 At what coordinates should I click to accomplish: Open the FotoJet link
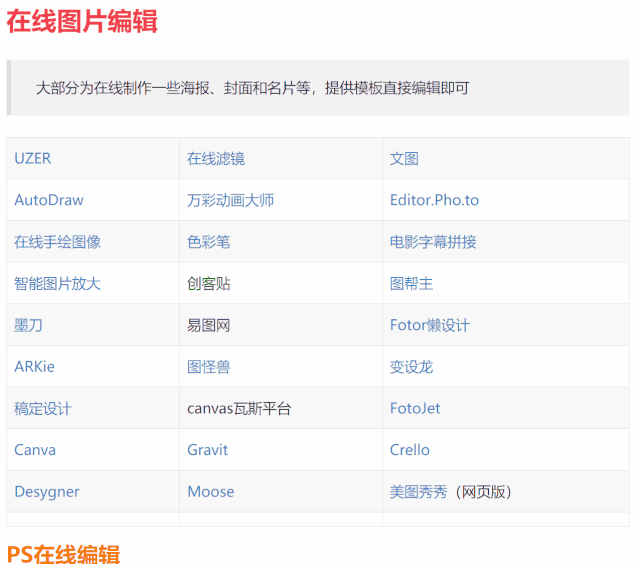[x=415, y=408]
